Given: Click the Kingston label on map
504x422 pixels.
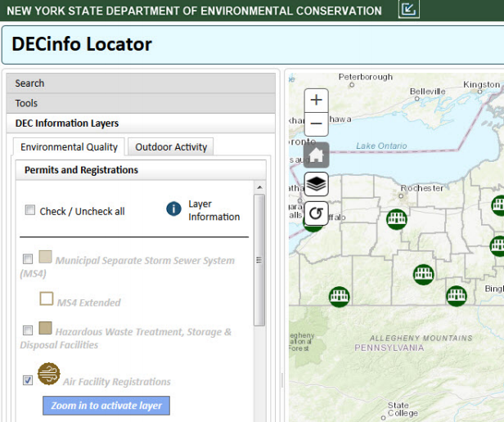Looking at the screenshot, I should (481, 84).
